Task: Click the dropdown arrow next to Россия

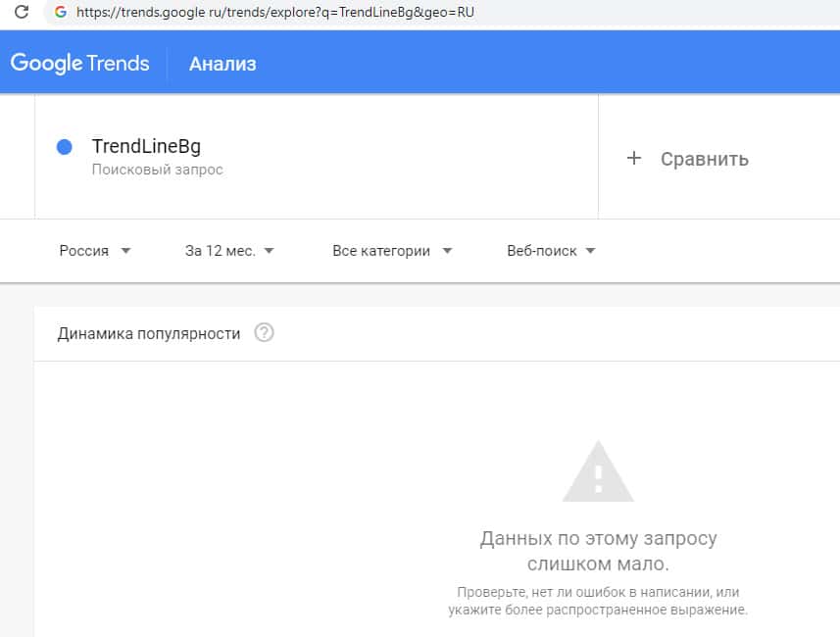Action: [125, 251]
